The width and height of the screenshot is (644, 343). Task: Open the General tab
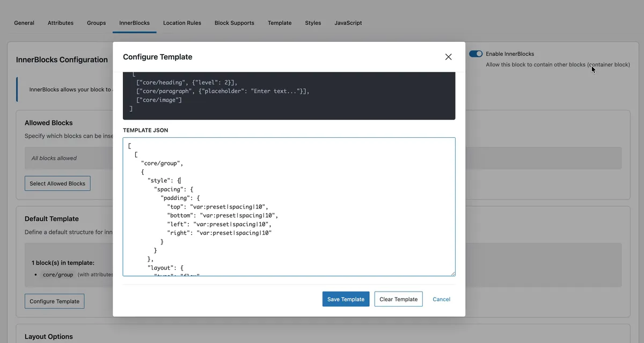24,23
